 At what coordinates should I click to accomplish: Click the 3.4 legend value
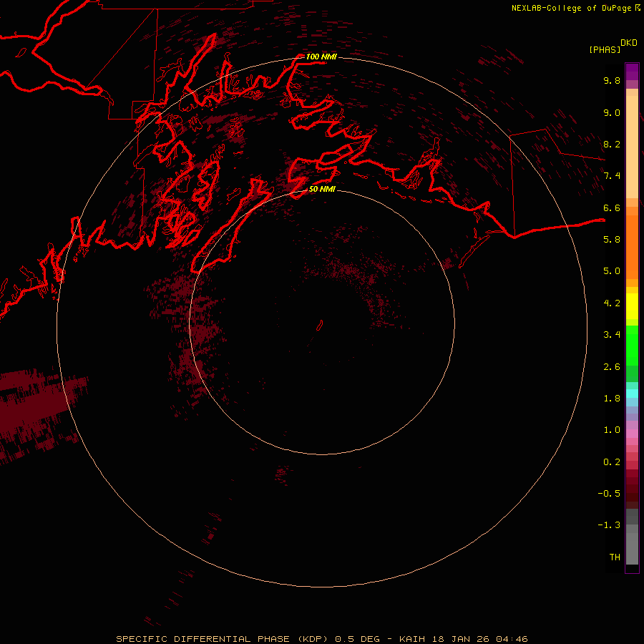tap(612, 335)
